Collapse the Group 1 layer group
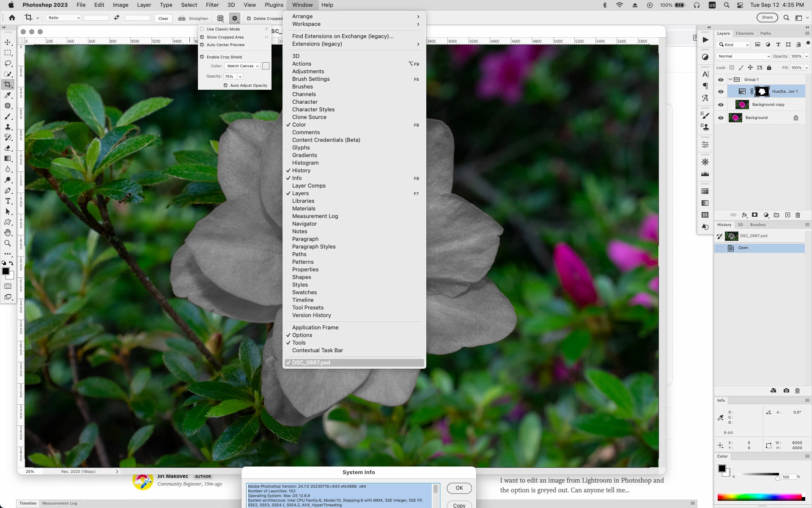 730,80
